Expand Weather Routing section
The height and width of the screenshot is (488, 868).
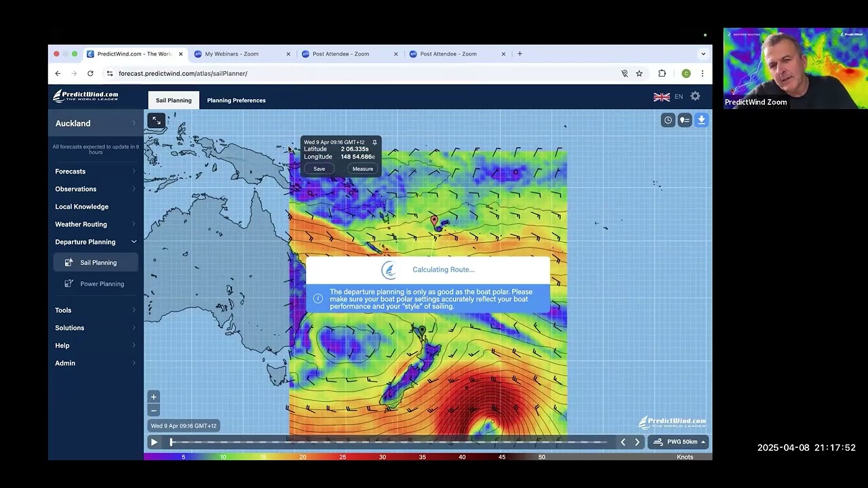[96, 224]
